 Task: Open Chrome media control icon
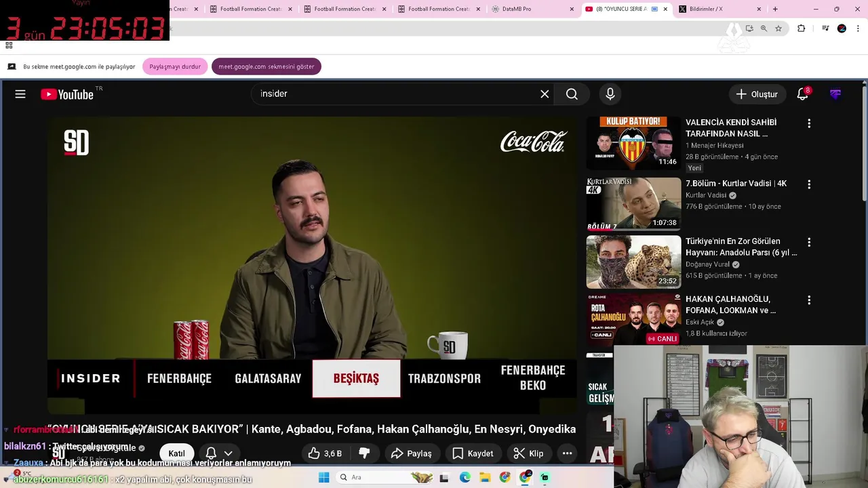click(x=825, y=28)
